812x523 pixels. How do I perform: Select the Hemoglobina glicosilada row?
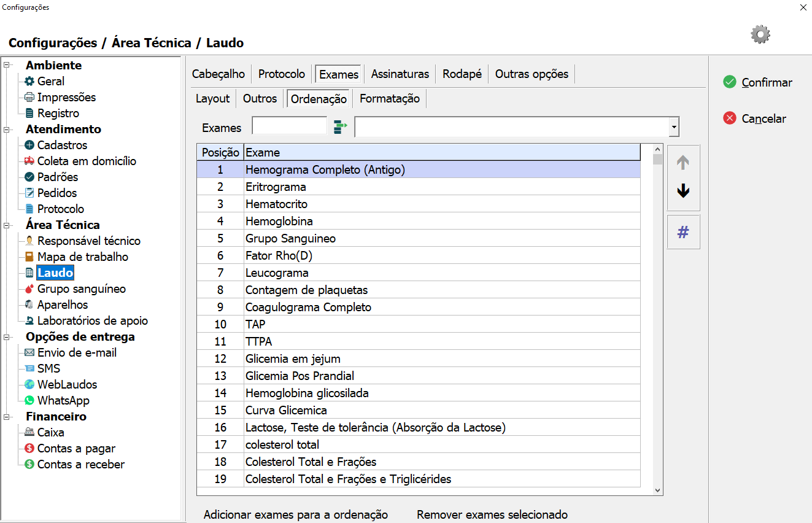(x=419, y=393)
